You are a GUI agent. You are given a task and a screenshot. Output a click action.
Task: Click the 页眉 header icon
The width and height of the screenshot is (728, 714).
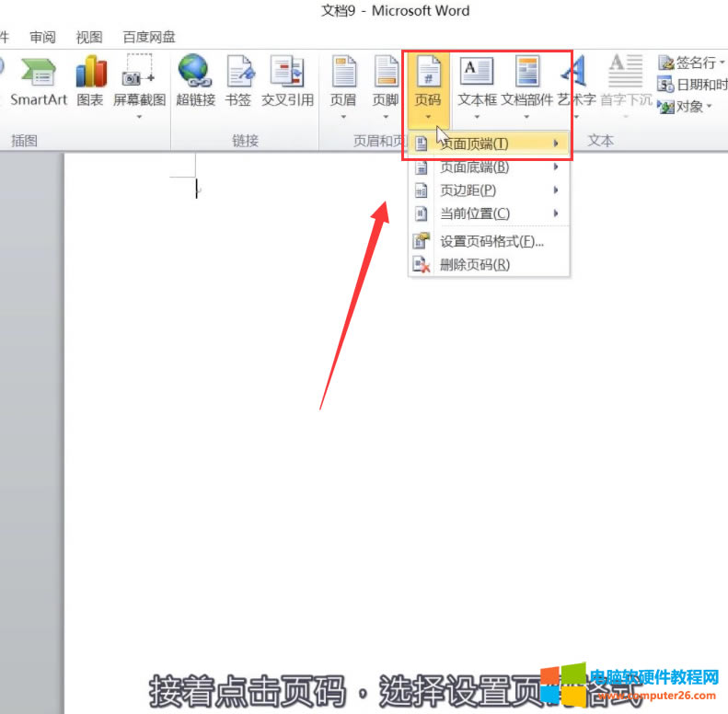coord(344,72)
